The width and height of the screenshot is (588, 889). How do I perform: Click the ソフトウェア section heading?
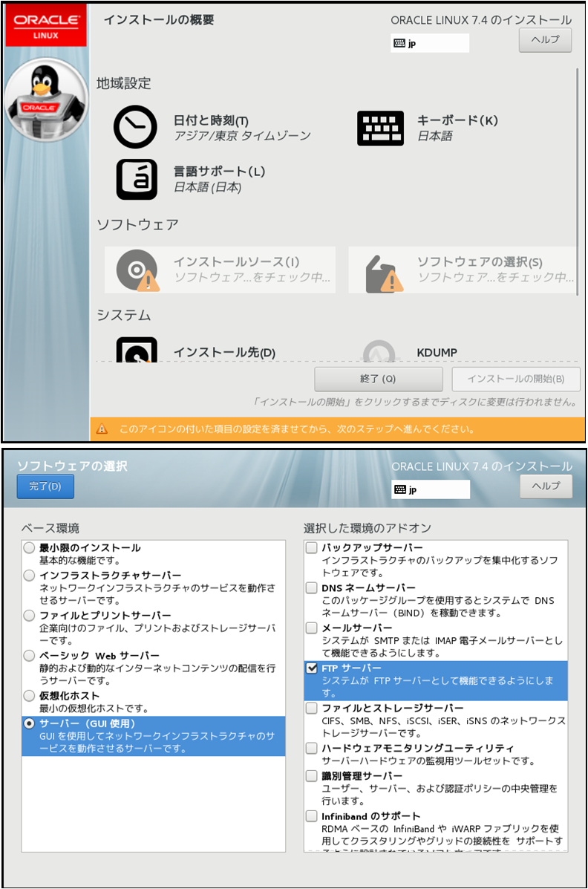[x=137, y=224]
